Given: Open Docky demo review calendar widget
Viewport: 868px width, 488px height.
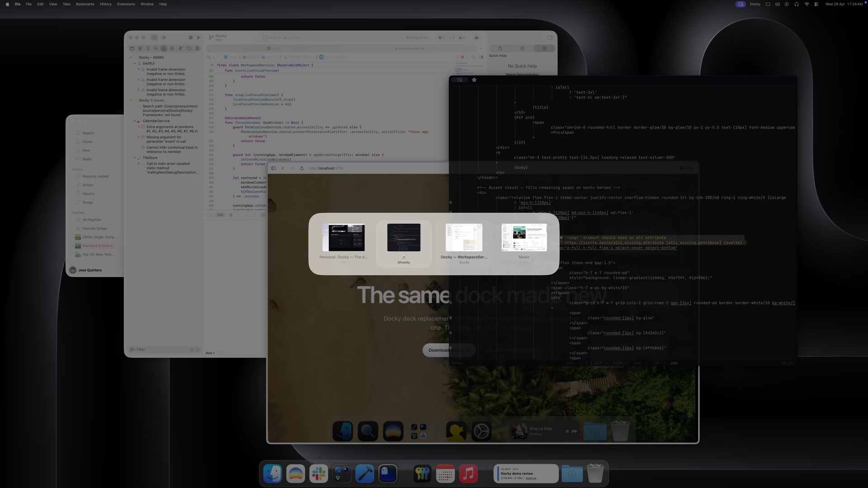Looking at the screenshot, I should tap(526, 474).
